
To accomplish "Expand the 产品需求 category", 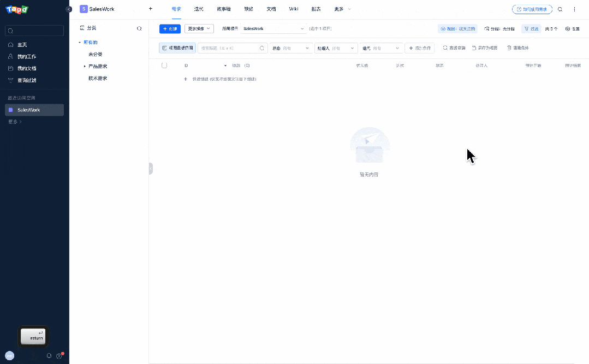I will (x=85, y=67).
